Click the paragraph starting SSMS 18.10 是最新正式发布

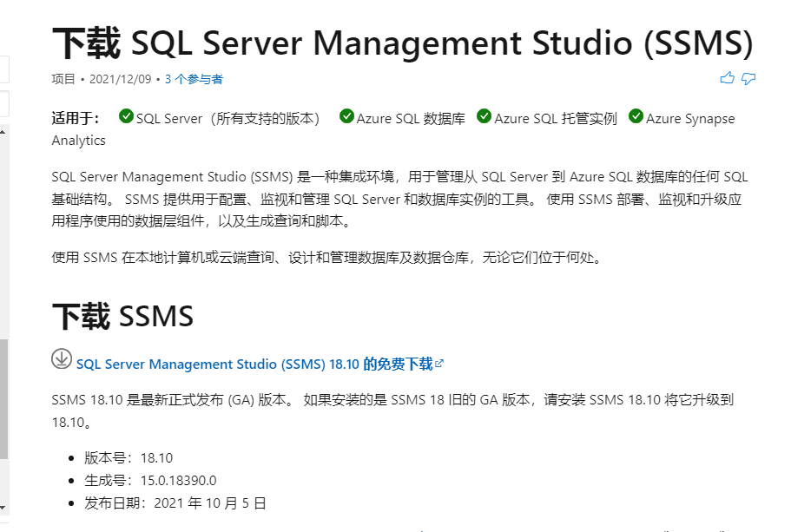coord(392,411)
